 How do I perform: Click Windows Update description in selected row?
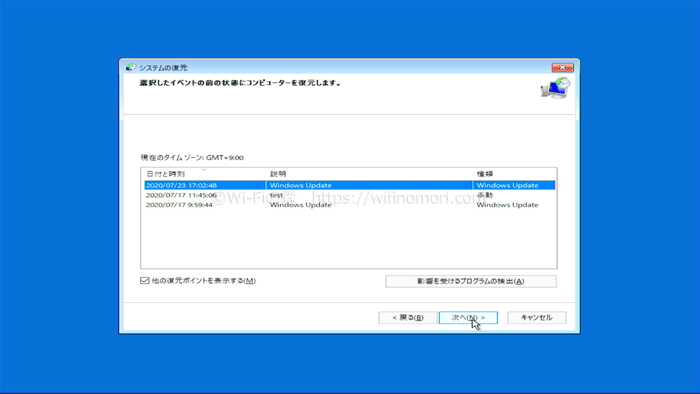[300, 185]
